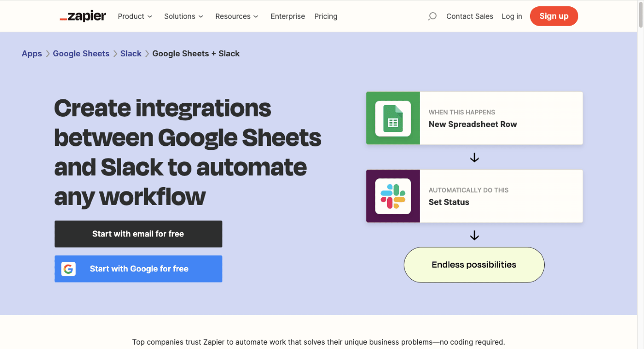The height and width of the screenshot is (349, 644).
Task: Expand the Solutions dropdown menu
Action: click(184, 16)
